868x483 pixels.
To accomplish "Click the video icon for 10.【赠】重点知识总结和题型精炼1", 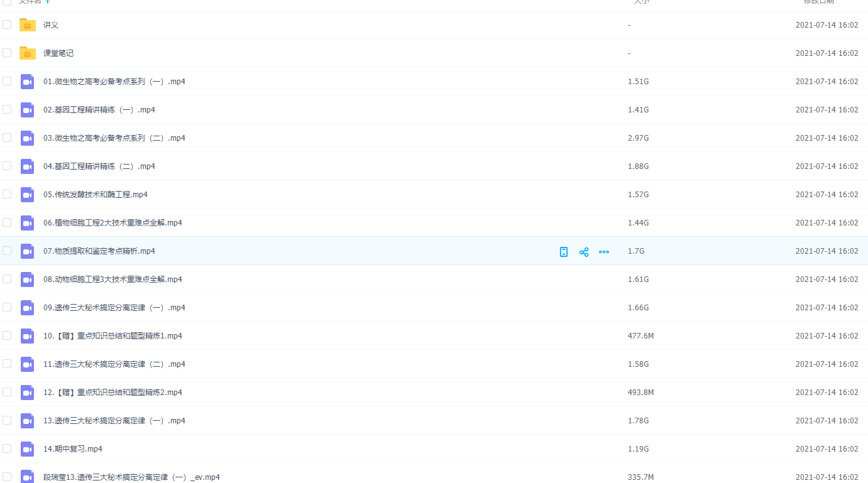I will coord(28,336).
